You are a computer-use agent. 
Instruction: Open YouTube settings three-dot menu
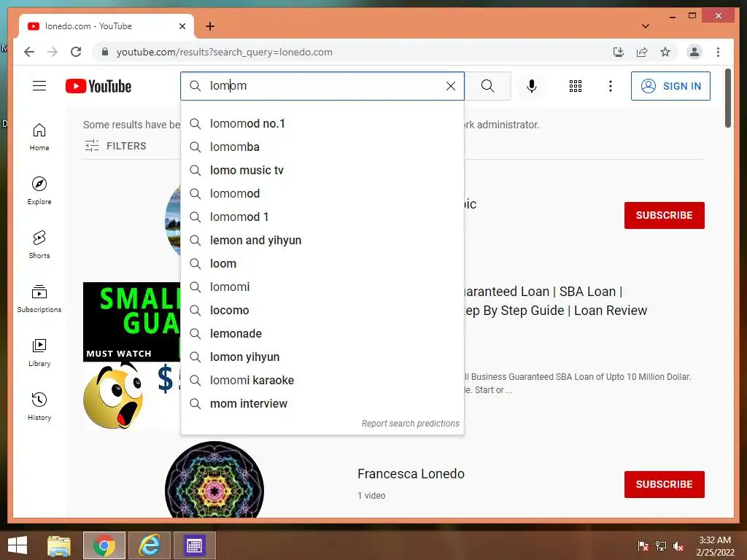[x=611, y=86]
